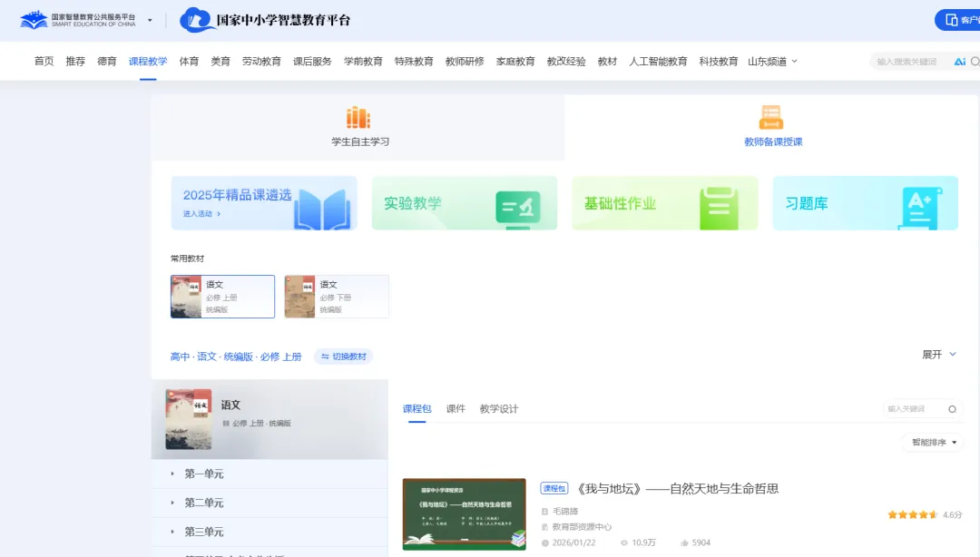This screenshot has height=557, width=980.
Task: Expand 第一单元 in the unit tree
Action: click(x=269, y=474)
